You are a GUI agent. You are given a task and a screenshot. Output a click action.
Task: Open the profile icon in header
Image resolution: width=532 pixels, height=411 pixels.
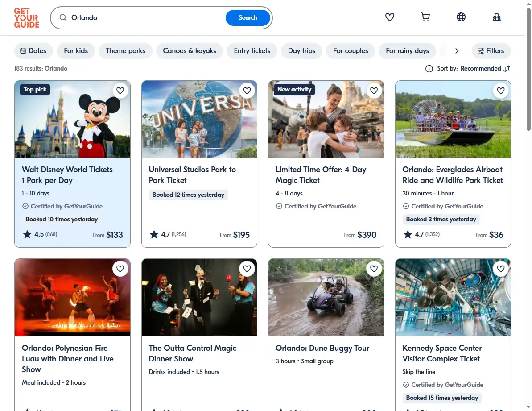(x=497, y=17)
